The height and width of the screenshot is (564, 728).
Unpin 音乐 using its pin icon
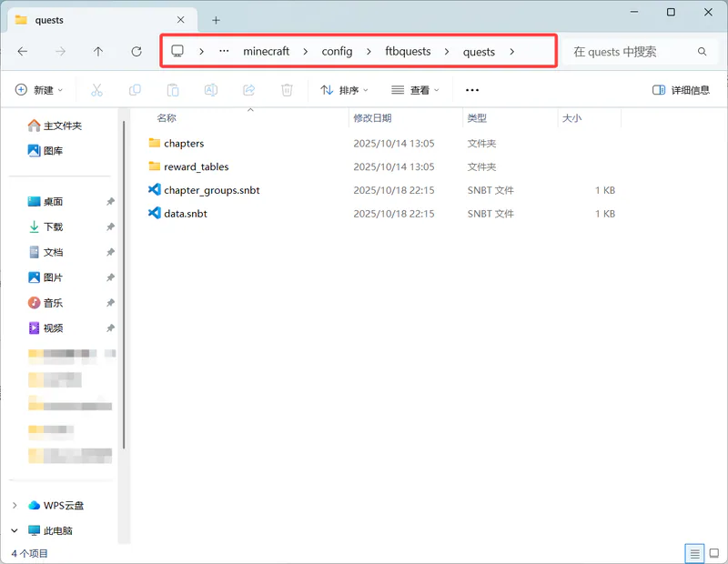coord(110,303)
